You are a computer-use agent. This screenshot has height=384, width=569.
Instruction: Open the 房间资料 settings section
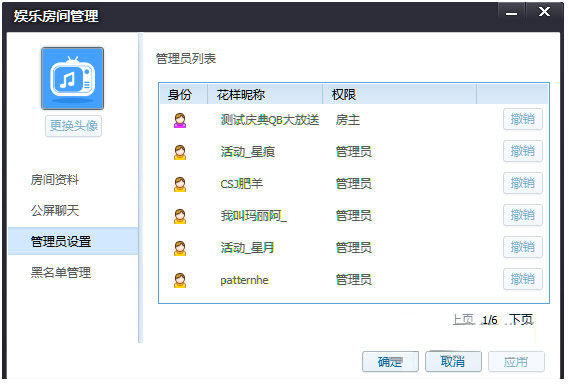[x=55, y=179]
